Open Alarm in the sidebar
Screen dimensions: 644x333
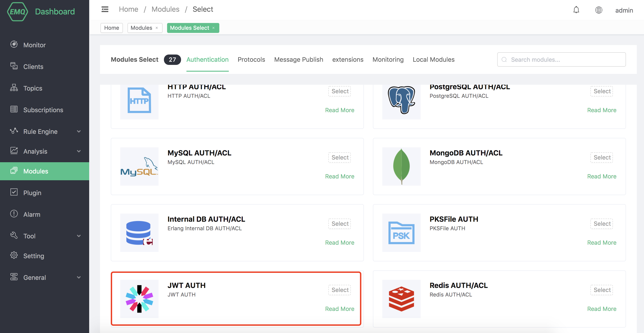[x=32, y=214]
